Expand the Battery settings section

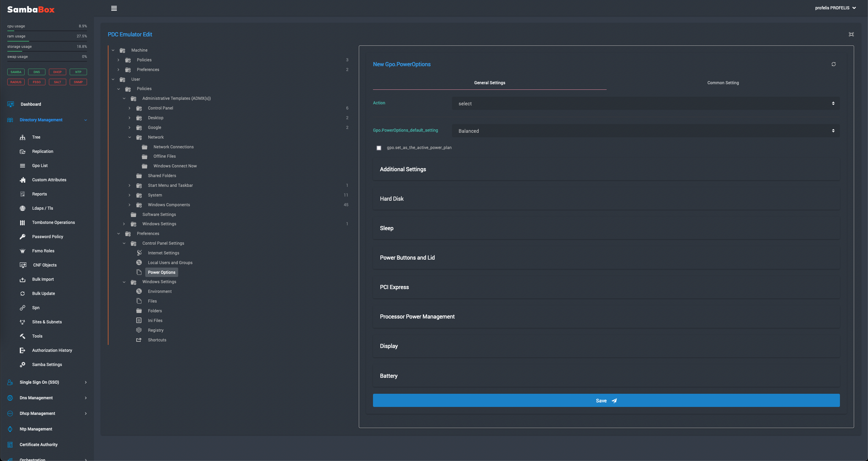pos(606,376)
